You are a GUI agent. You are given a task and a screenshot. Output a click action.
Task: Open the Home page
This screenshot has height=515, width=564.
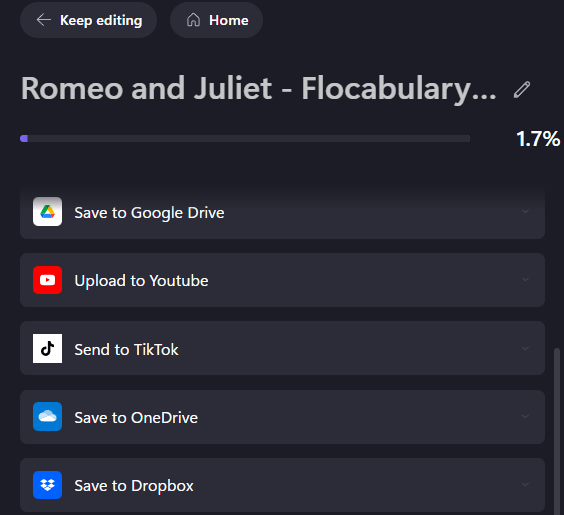tap(216, 20)
